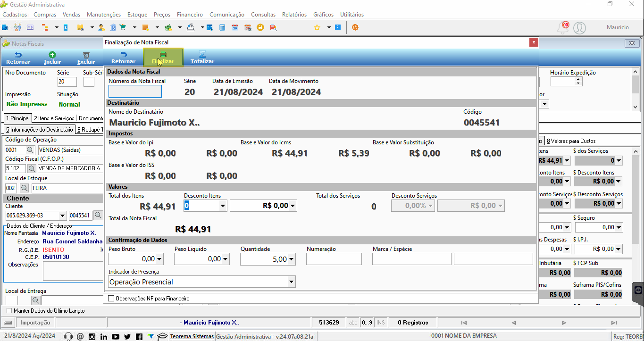Image resolution: width=644 pixels, height=341 pixels.
Task: Click the Importação button
Action: (35, 323)
